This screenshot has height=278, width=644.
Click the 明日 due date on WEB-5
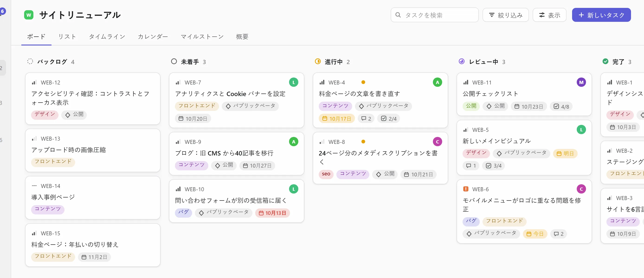pyautogui.click(x=565, y=153)
